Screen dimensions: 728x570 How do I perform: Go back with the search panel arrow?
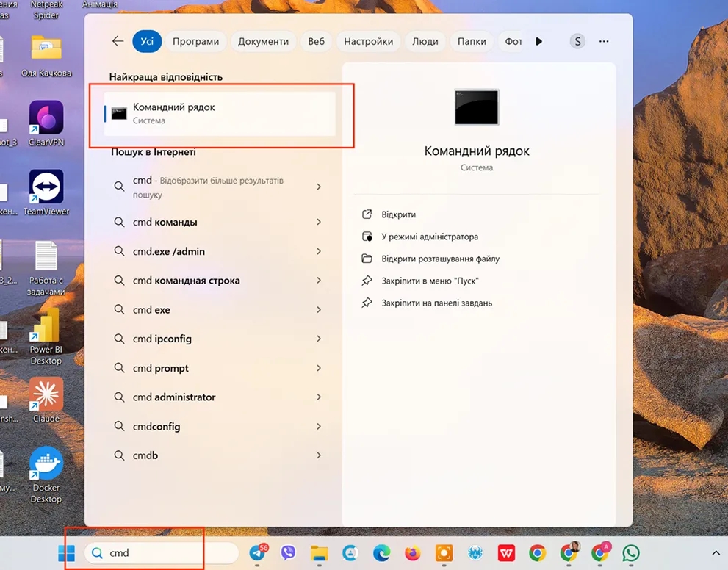pyautogui.click(x=118, y=41)
